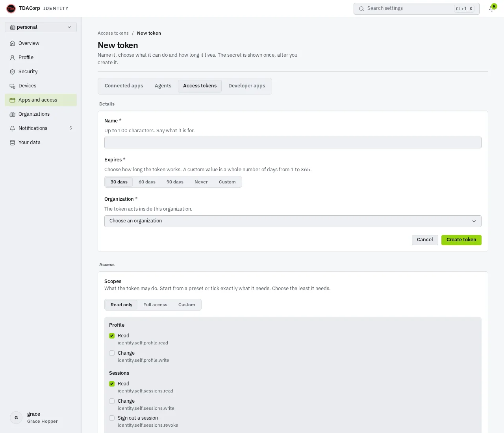Switch to Access tokens tab
The image size is (504, 433).
[x=200, y=86]
